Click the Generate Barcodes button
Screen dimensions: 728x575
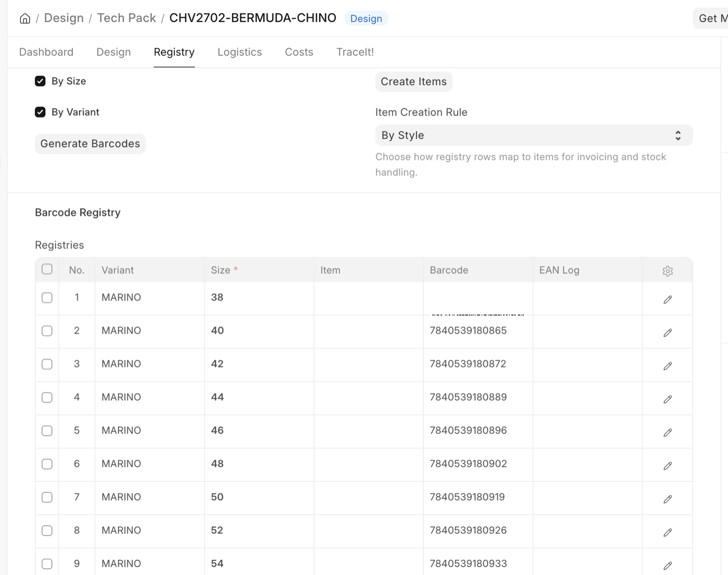pos(90,144)
